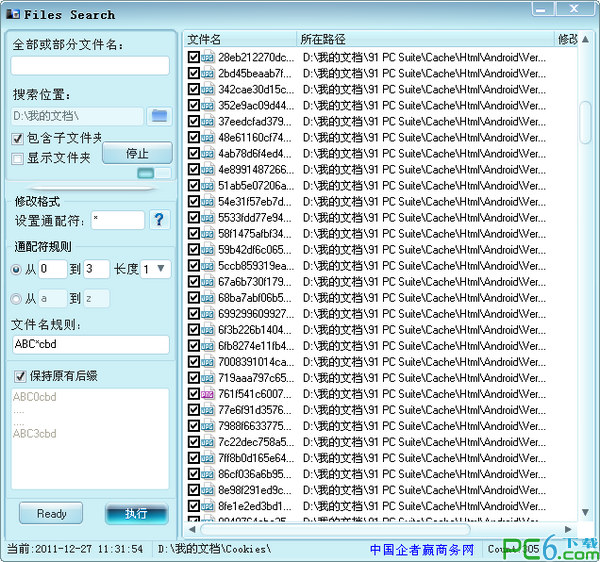The width and height of the screenshot is (600, 562).
Task: Enable the 显示文件夹 show-folders checkbox
Action: click(x=17, y=158)
